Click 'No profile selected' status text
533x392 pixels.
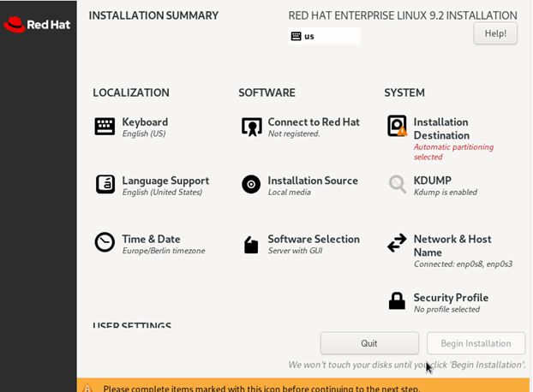click(446, 309)
